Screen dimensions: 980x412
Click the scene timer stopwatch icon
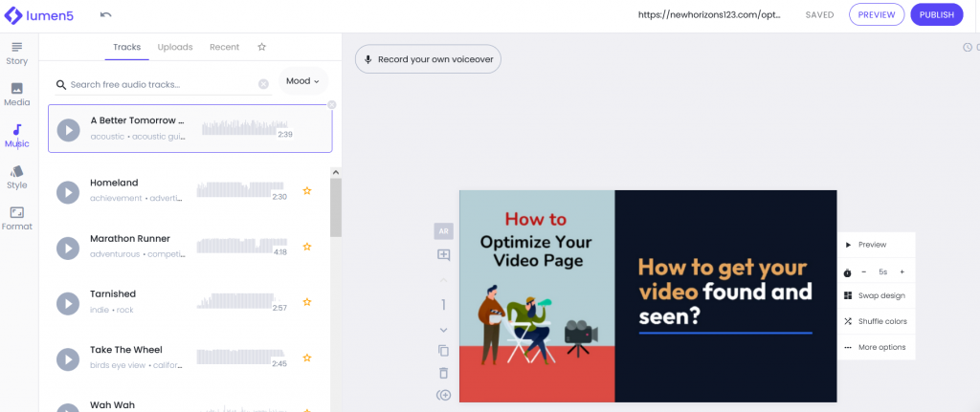point(848,272)
